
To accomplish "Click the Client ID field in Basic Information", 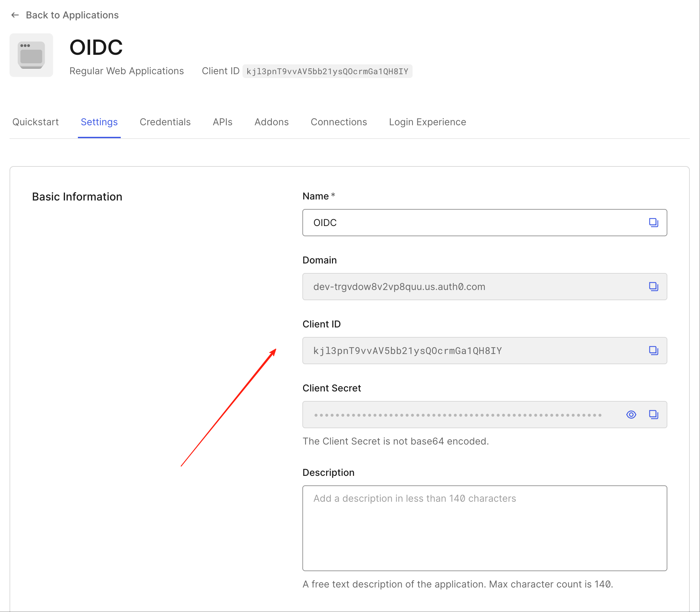I will coord(407,351).
